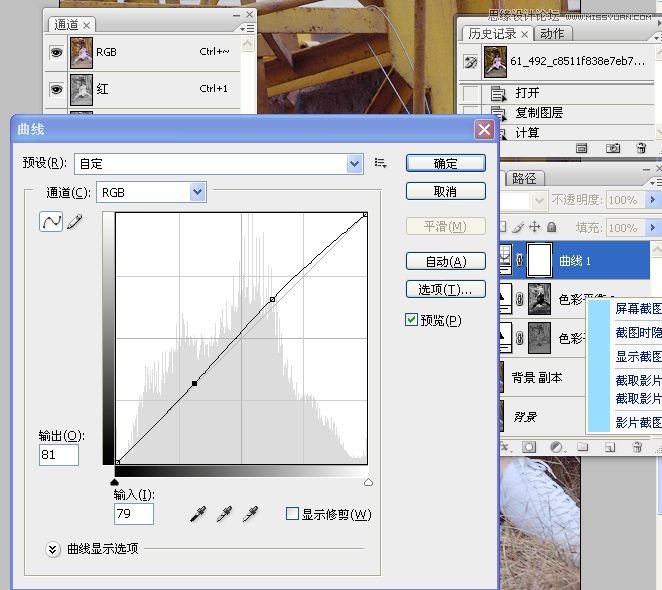Viewport: 662px width, 590px height.
Task: Open the 不透明度 slider arrow
Action: click(x=652, y=199)
